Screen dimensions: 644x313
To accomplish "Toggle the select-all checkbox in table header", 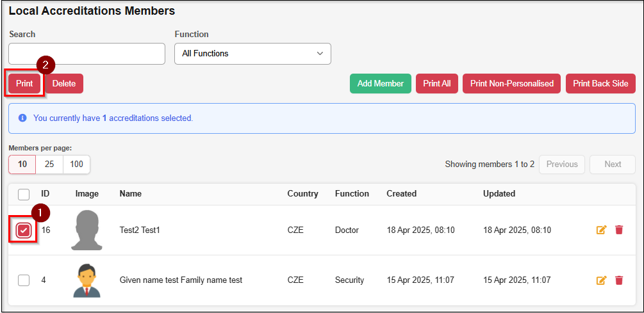I will click(24, 194).
